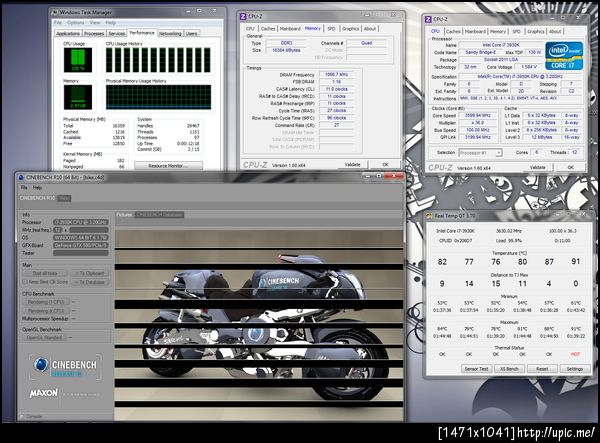600x443 pixels.
Task: Switch to the Networking tab in Task Manager
Action: click(x=170, y=34)
